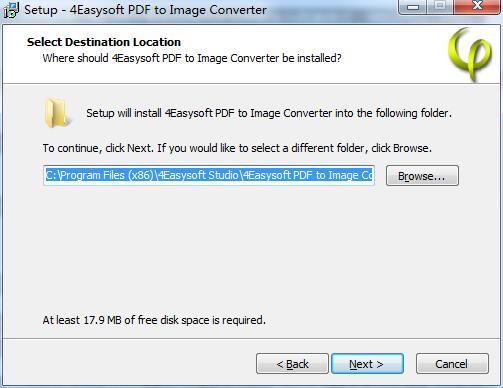Cancel the installation
Viewport: 503px width, 388px height.
pos(452,364)
